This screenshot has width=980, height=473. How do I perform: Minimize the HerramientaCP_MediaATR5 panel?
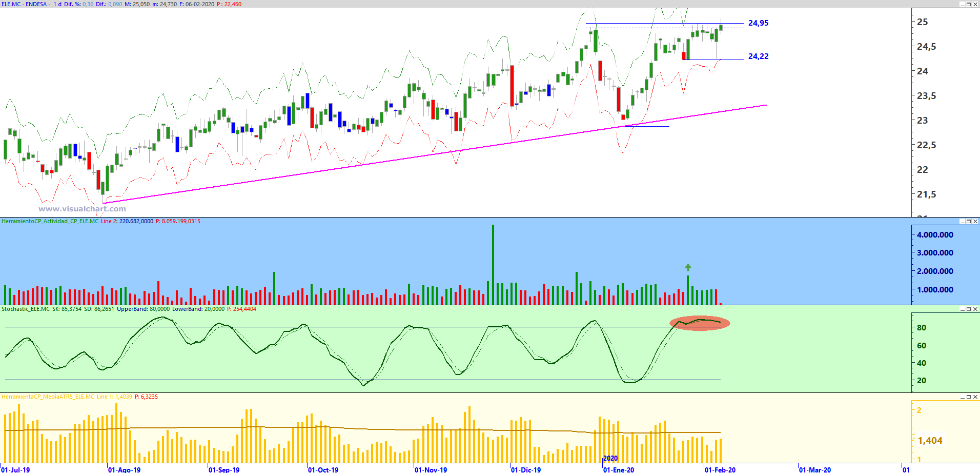point(962,397)
